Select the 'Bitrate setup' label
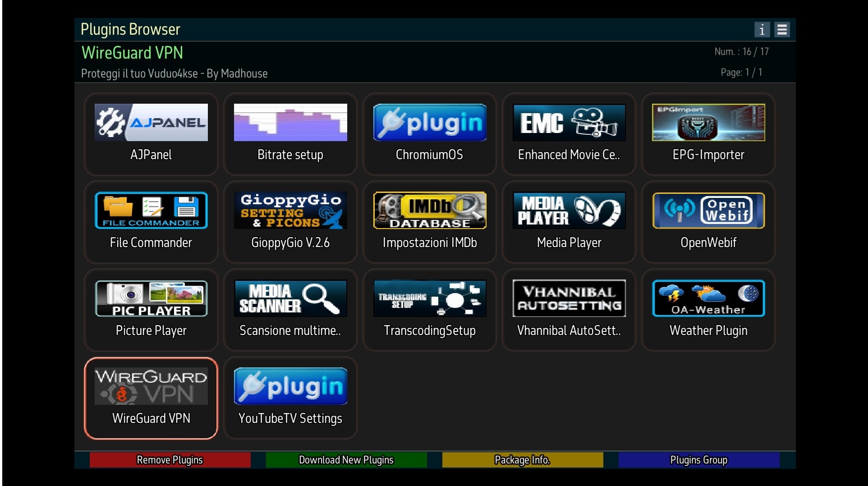This screenshot has height=486, width=868. 290,155
